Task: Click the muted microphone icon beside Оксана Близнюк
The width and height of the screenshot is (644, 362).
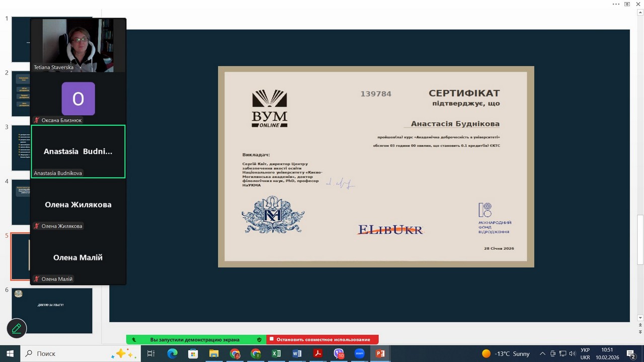Action: (37, 121)
